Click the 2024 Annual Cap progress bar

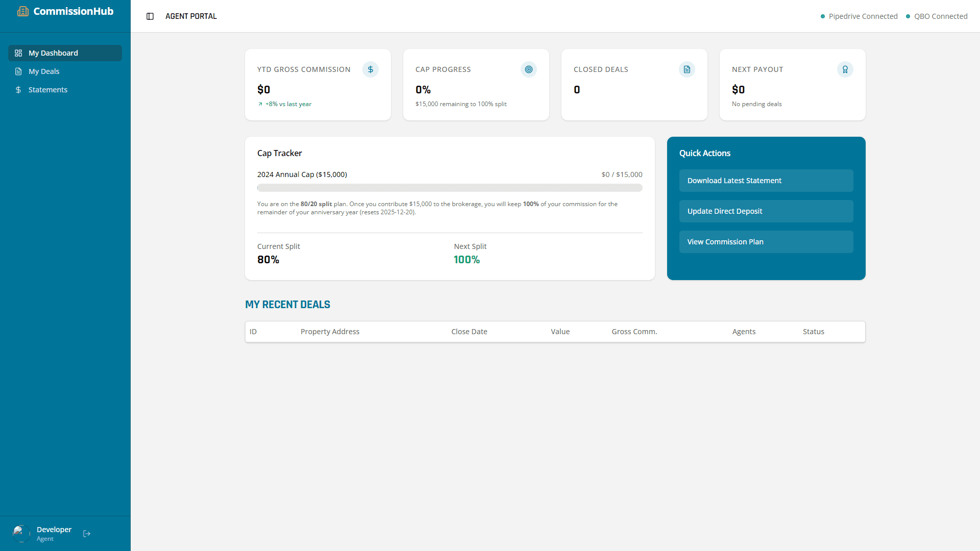tap(450, 188)
